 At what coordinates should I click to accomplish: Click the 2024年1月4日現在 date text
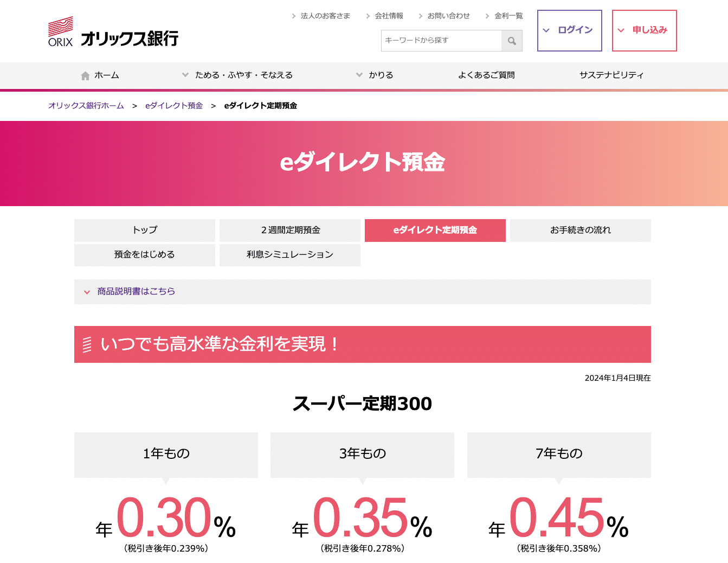point(618,378)
